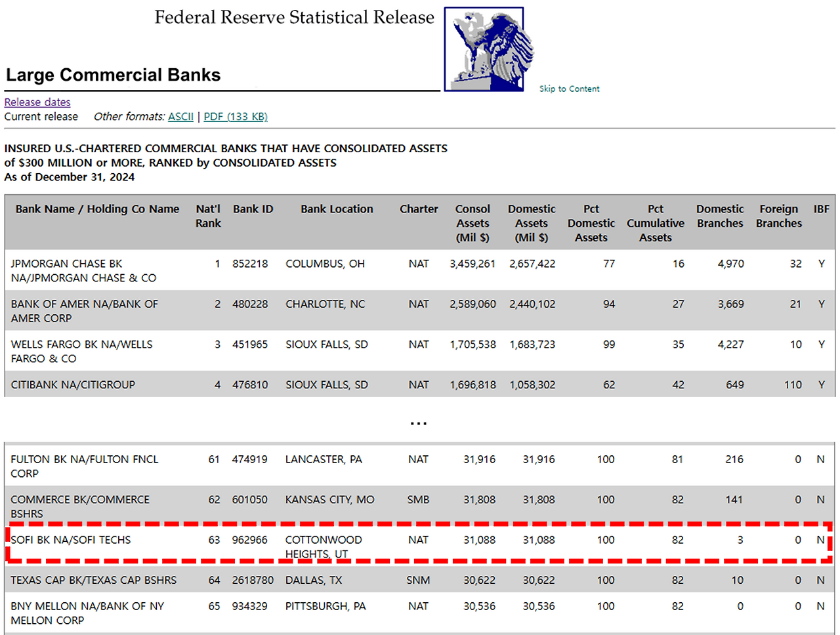Click the Charter column header
840x635 pixels.
point(419,209)
